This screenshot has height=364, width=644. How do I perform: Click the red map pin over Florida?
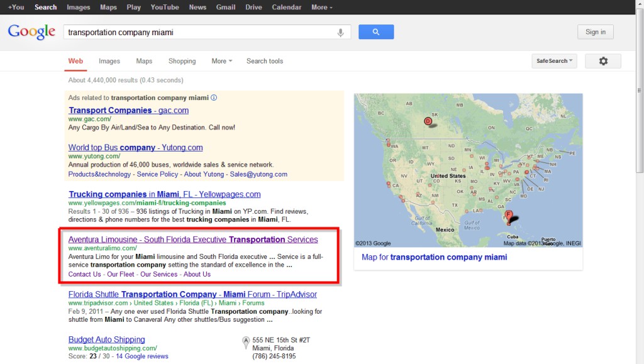tap(509, 217)
